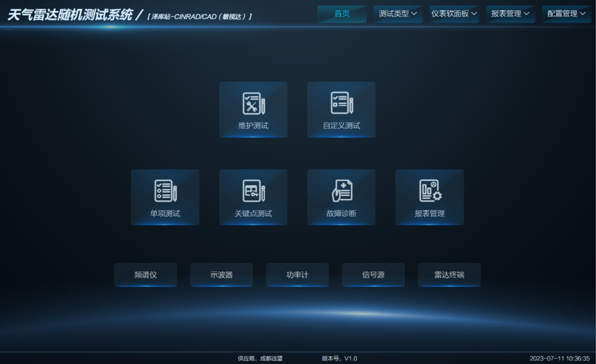This screenshot has height=364, width=596.
Task: Click the date-time 2023-07-11 in footer
Action: point(560,358)
